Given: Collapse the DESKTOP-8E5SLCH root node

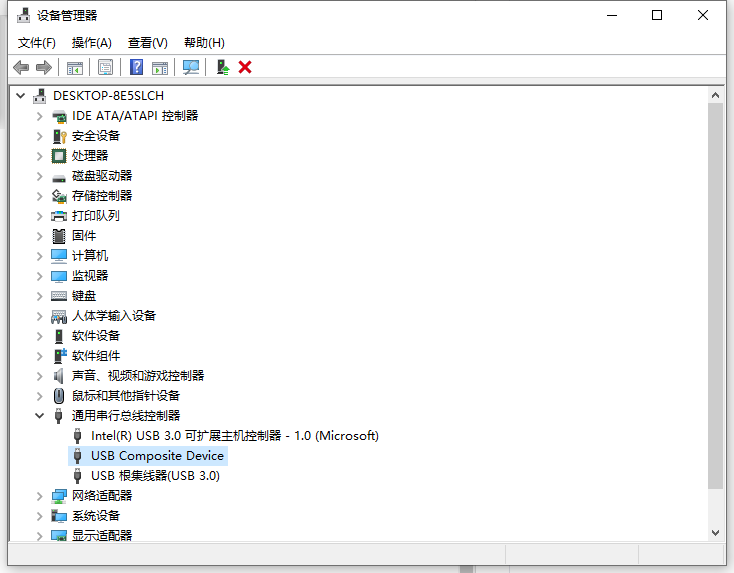Looking at the screenshot, I should 21,95.
